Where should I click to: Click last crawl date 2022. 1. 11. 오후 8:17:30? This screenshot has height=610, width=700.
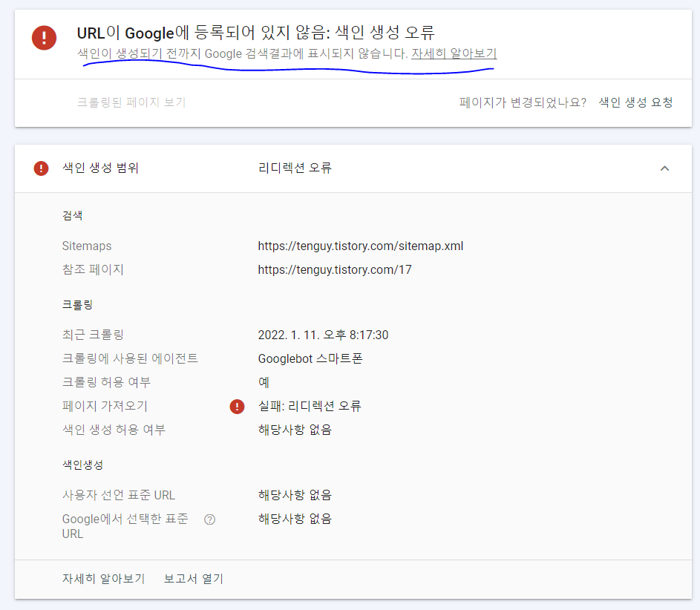click(323, 335)
